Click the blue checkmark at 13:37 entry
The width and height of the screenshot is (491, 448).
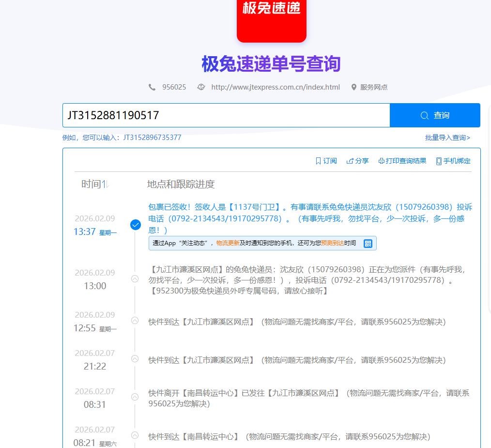click(136, 225)
